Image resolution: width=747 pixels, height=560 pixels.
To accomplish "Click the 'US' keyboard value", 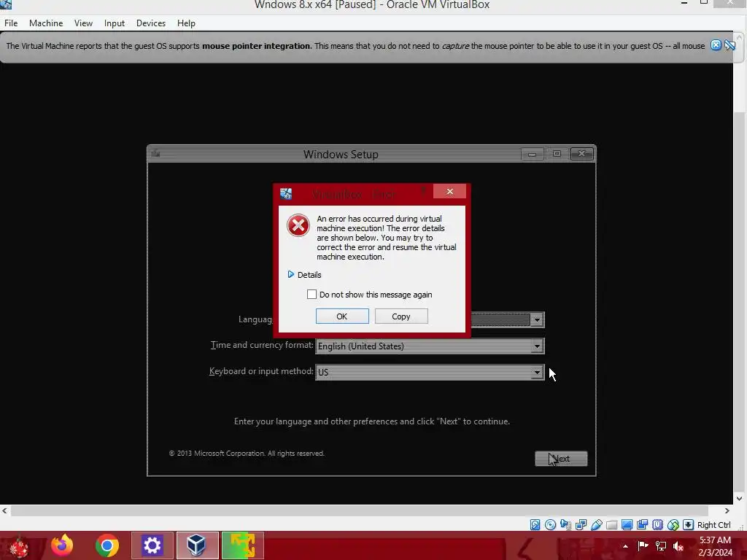I will point(323,372).
